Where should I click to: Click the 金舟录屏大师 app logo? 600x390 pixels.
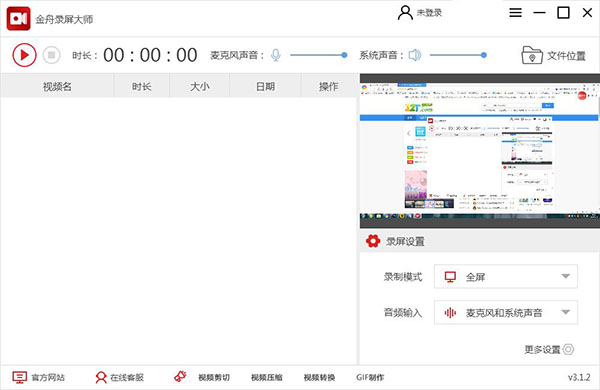click(x=18, y=18)
